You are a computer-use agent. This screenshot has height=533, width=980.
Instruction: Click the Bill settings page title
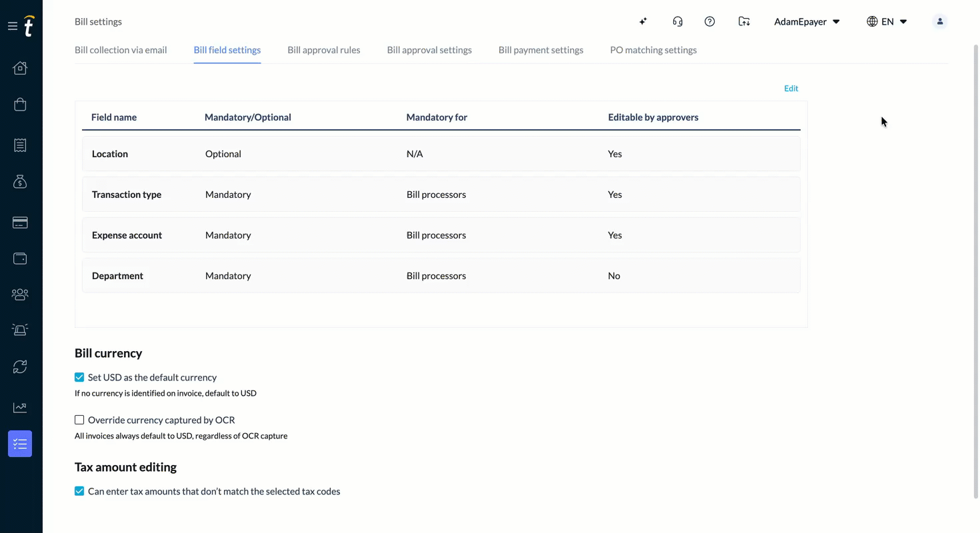pos(98,21)
